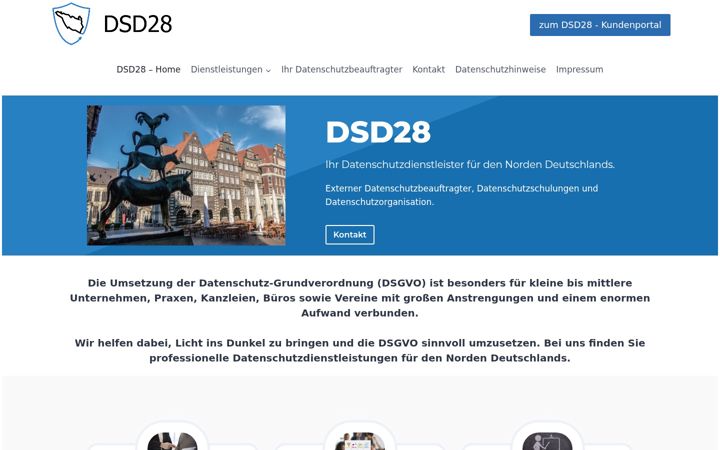Open the Impressum menu item
The height and width of the screenshot is (450, 720).
click(579, 69)
